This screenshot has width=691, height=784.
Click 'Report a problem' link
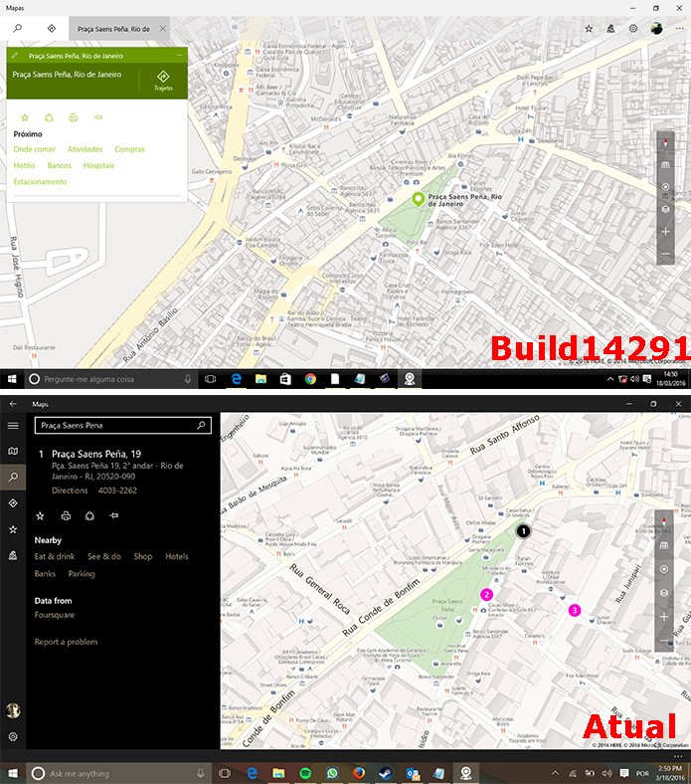[66, 642]
